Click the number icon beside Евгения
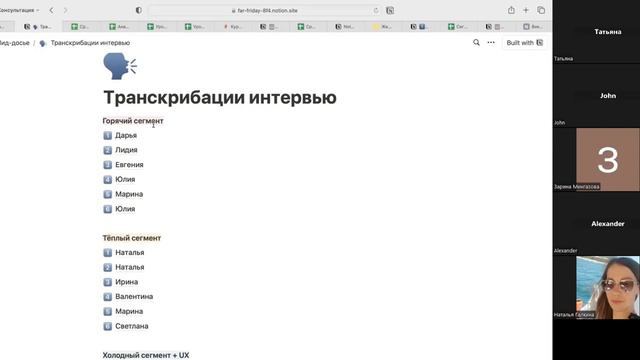 pos(107,165)
